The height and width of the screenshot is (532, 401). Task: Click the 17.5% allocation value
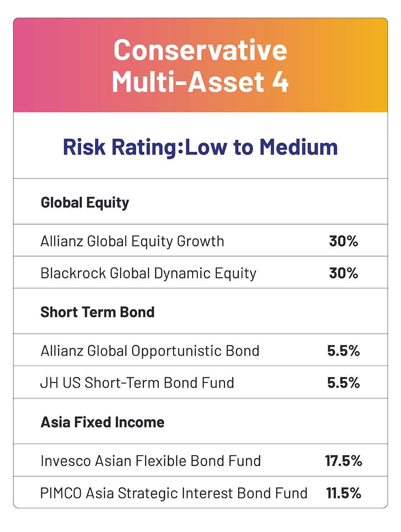[x=344, y=461]
